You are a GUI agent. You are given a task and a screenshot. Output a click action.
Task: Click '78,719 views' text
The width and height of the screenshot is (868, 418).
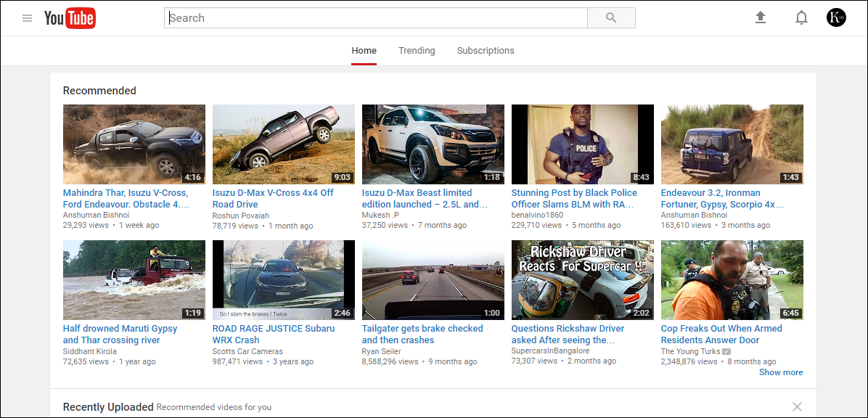tap(235, 226)
